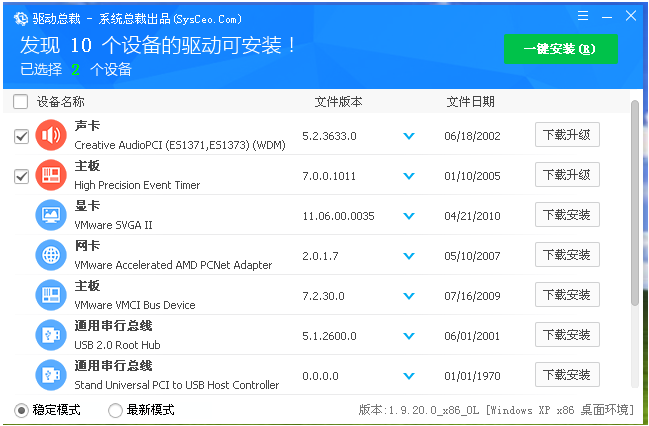
Task: Click 下载升级 for Creative AudioPCI
Action: coord(567,135)
